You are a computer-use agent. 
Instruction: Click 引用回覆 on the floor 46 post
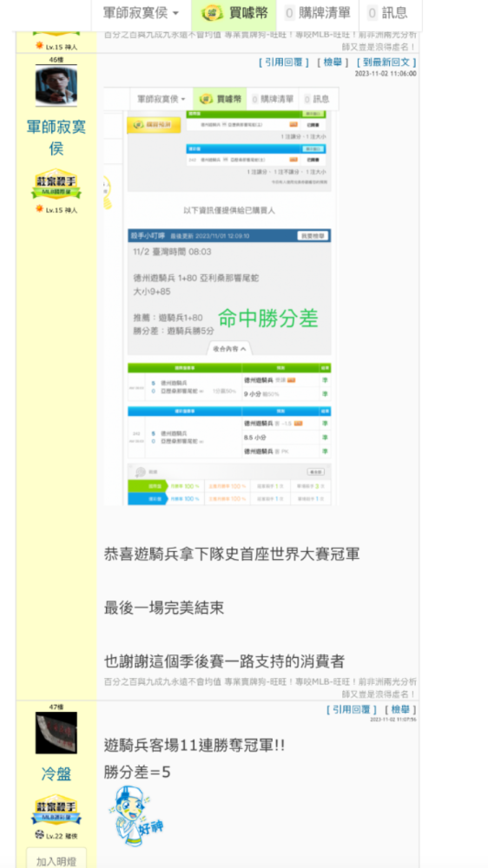tap(284, 62)
